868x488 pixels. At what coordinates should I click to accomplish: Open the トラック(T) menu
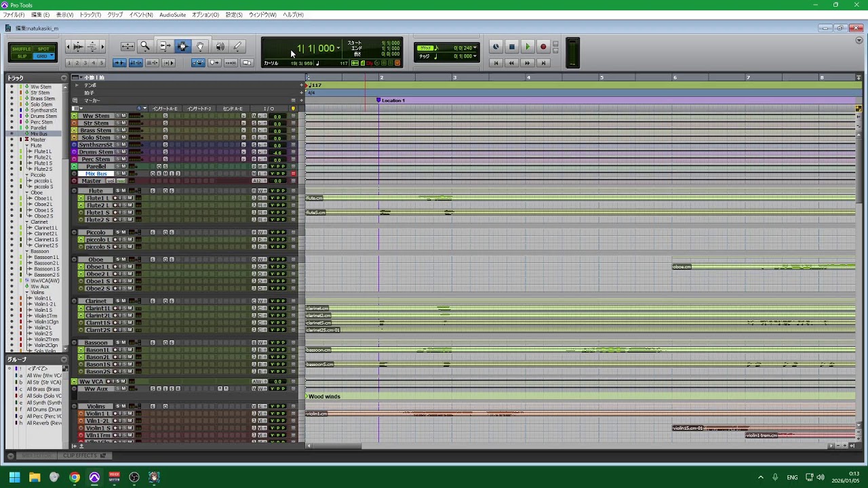point(90,14)
